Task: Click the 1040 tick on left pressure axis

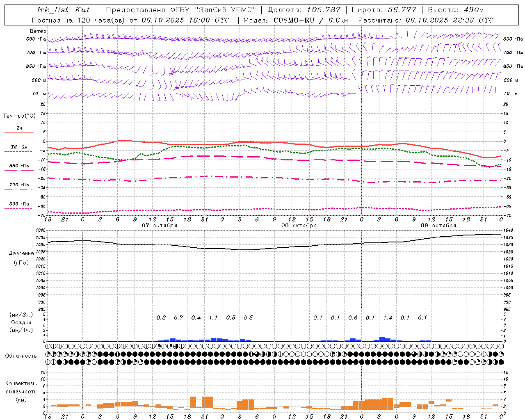Action: tap(41, 231)
